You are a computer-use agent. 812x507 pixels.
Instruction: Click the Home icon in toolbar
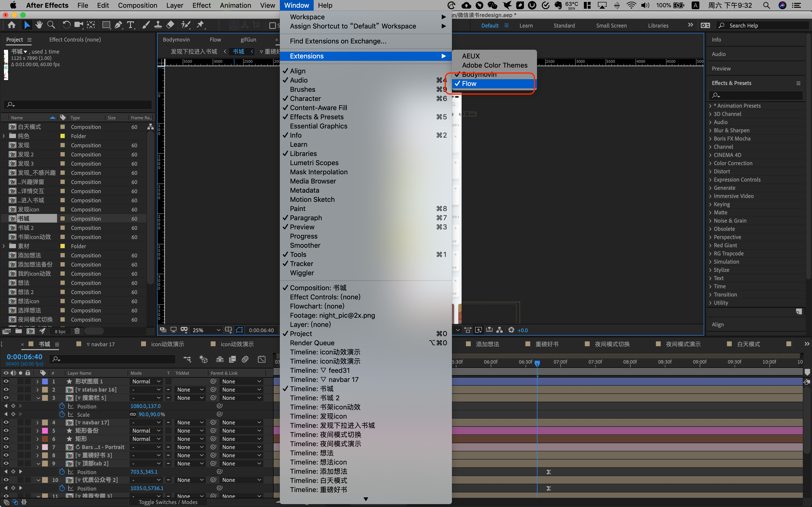[11, 25]
